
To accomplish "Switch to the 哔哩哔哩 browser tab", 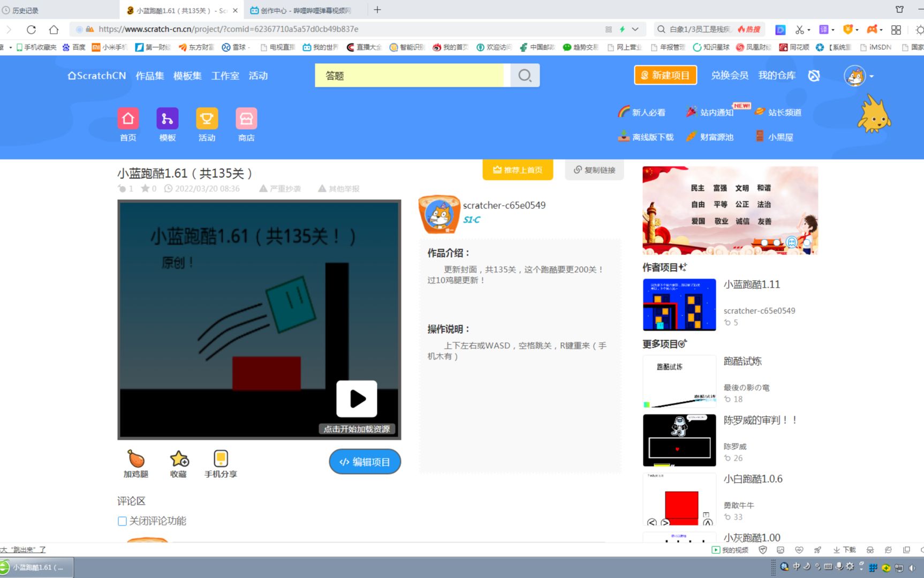I will 300,10.
